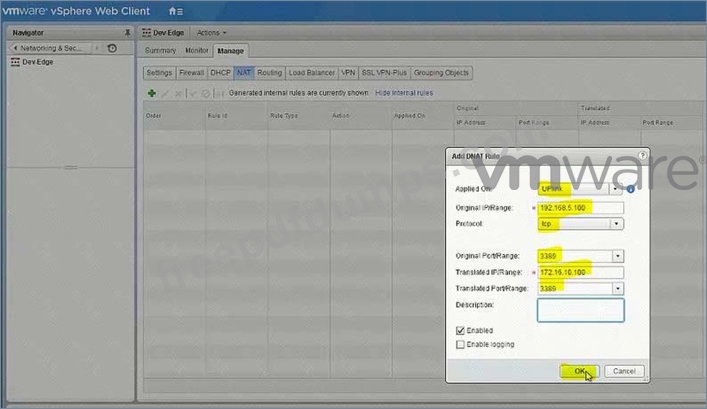Cancel the Add DNAT Rule dialog
The image size is (707, 409).
click(624, 371)
